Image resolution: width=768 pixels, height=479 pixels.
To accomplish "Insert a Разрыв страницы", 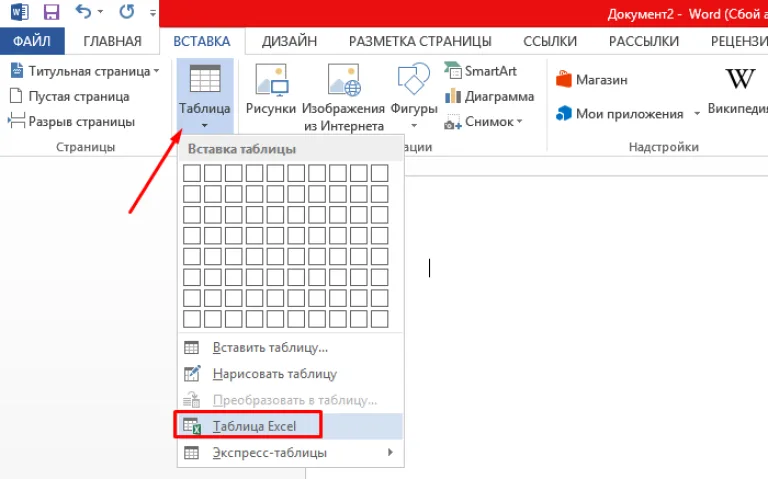I will 72,121.
